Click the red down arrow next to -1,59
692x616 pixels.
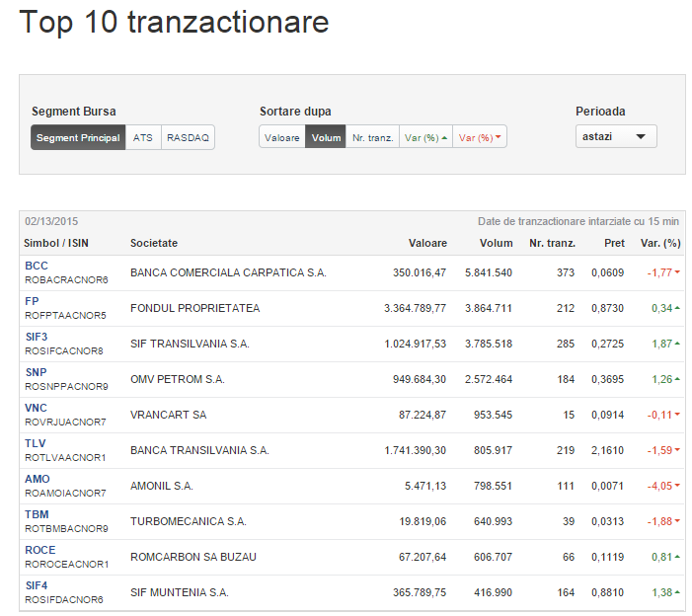tap(677, 449)
